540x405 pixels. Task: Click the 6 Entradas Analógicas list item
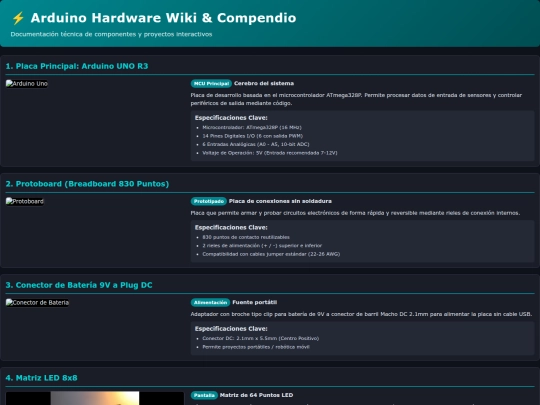coord(256,144)
